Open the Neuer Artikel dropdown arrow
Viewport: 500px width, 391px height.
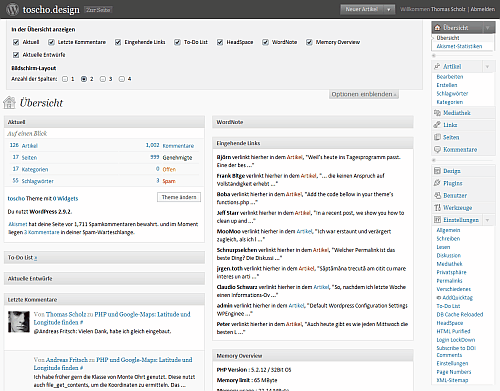tap(389, 9)
